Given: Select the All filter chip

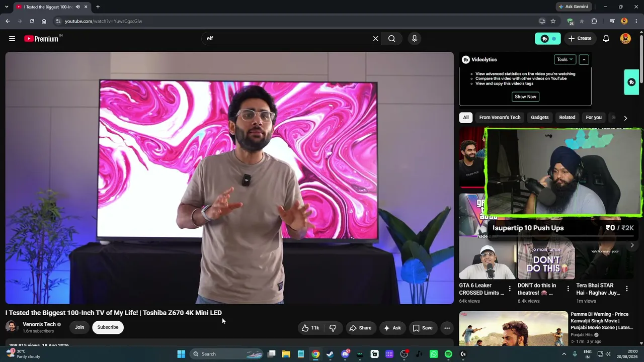Looking at the screenshot, I should (x=466, y=118).
